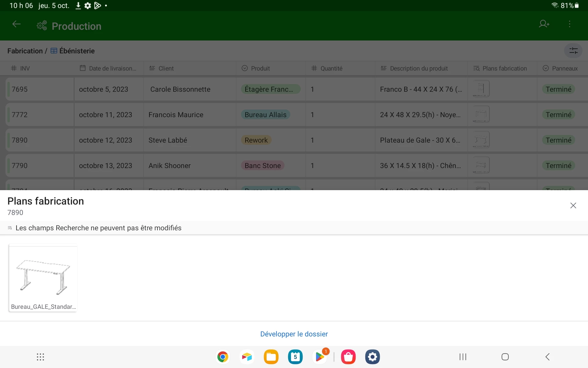Image resolution: width=588 pixels, height=368 pixels.
Task: Open the Bureau Allais product chip
Action: click(x=265, y=115)
